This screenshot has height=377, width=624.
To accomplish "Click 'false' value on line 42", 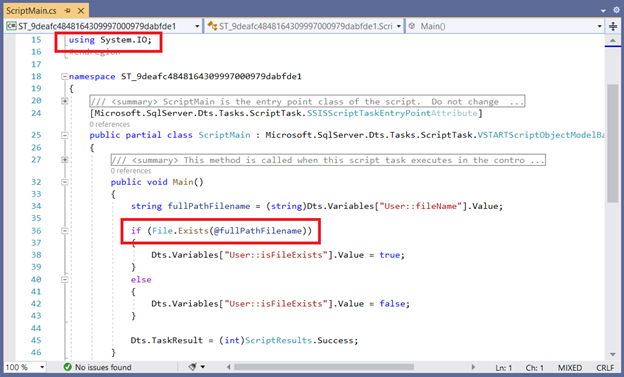I will click(392, 304).
